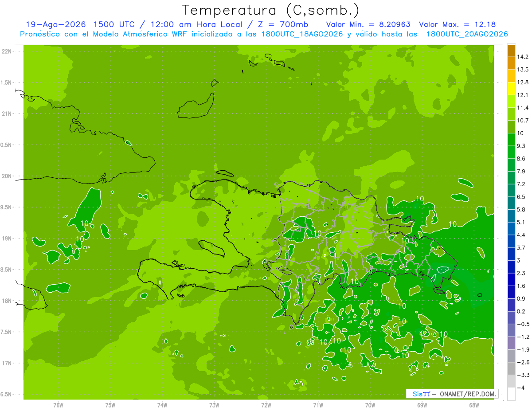The image size is (532, 411).
Task: Click legend value '8.6'
Action: [521, 159]
